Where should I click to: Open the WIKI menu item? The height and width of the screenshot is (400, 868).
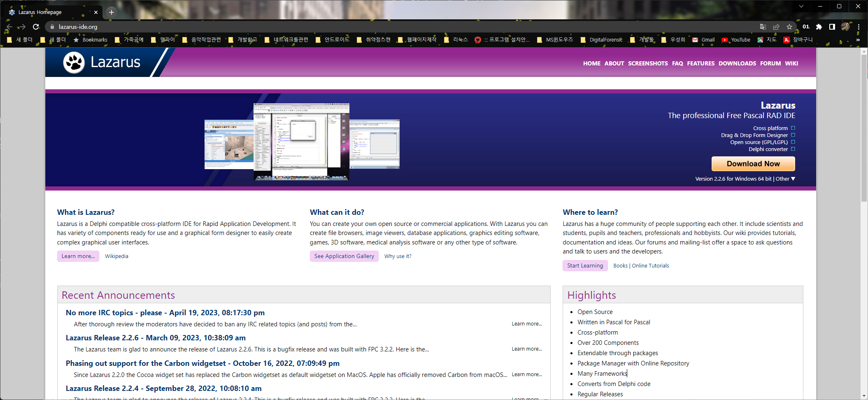[791, 63]
